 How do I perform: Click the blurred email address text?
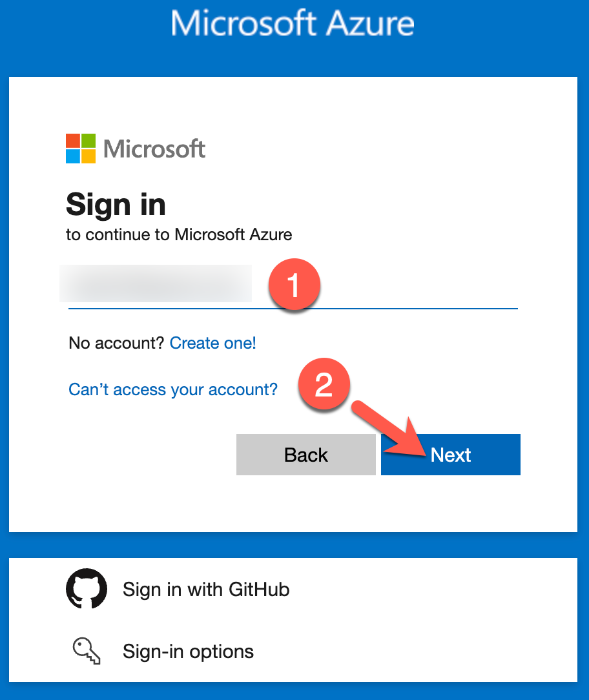(x=156, y=283)
